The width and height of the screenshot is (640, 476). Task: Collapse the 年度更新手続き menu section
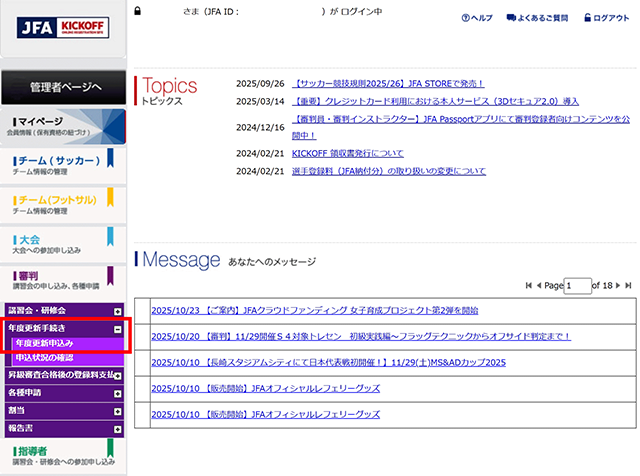point(118,328)
